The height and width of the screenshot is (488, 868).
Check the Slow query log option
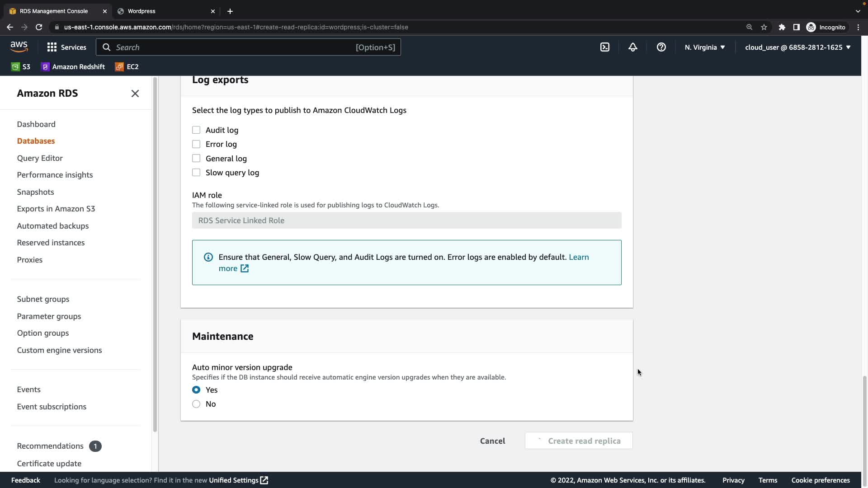tap(196, 173)
